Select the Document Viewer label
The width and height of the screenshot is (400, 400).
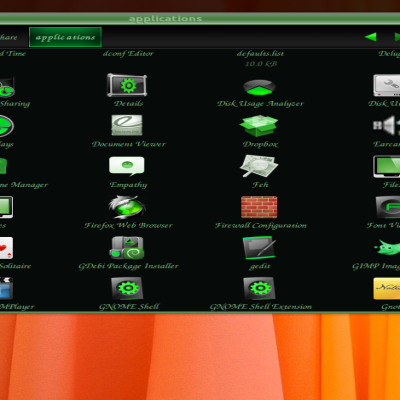point(129,144)
